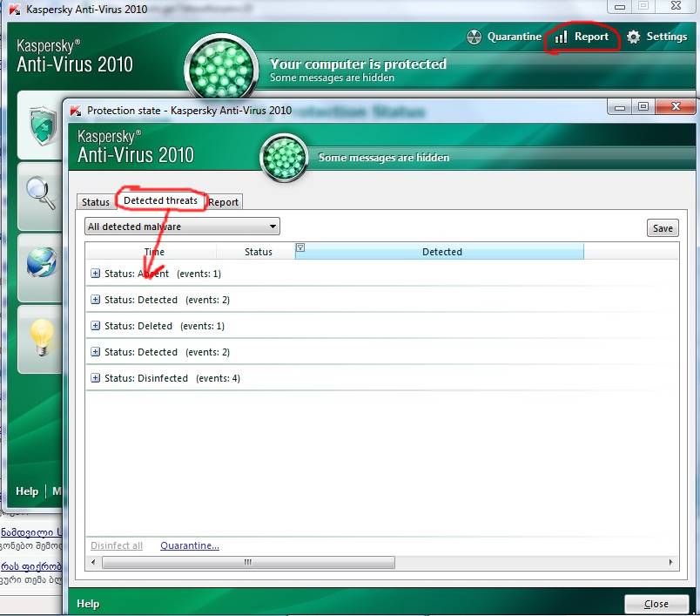Click Kaspersky logo icon in Protection state title bar

pos(76,111)
